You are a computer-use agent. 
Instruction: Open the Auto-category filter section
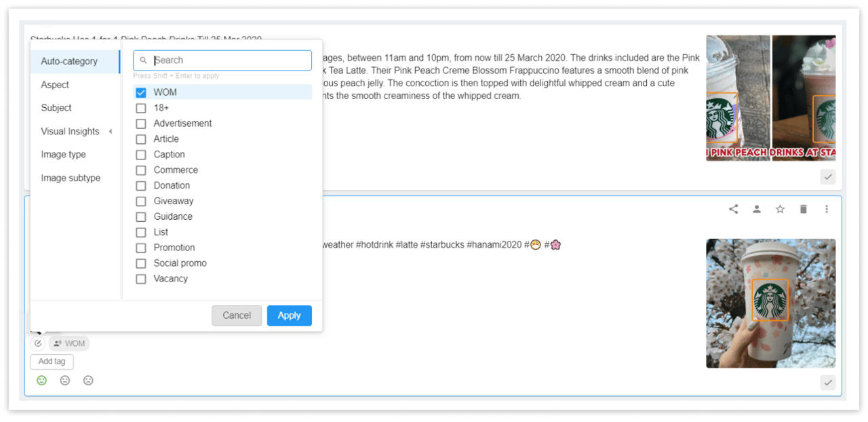coord(75,61)
